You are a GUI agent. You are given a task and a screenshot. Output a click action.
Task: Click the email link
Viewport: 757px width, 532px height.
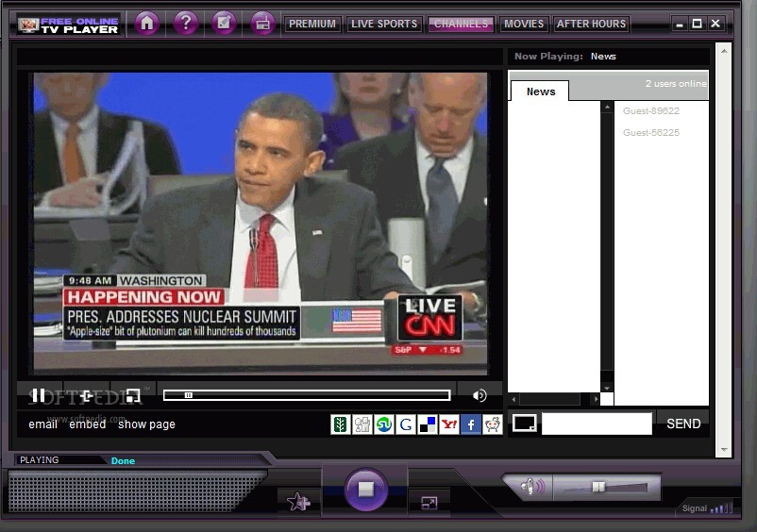pos(43,424)
